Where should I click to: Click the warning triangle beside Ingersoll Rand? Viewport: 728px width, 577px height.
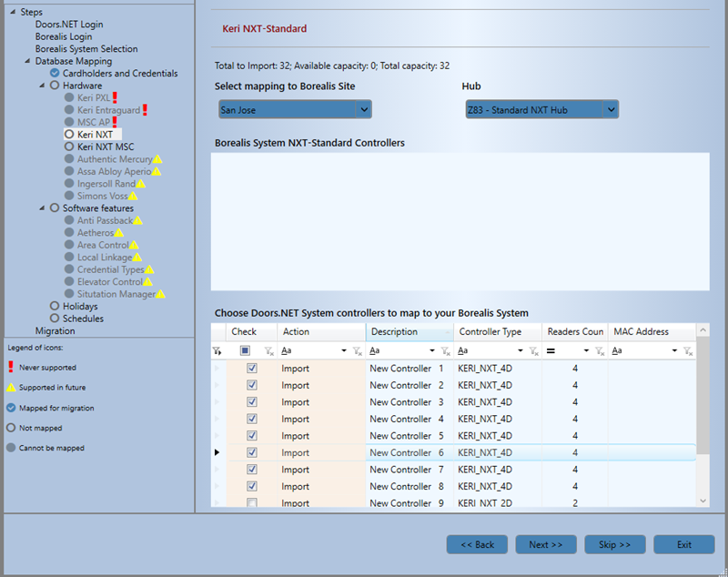pyautogui.click(x=141, y=184)
